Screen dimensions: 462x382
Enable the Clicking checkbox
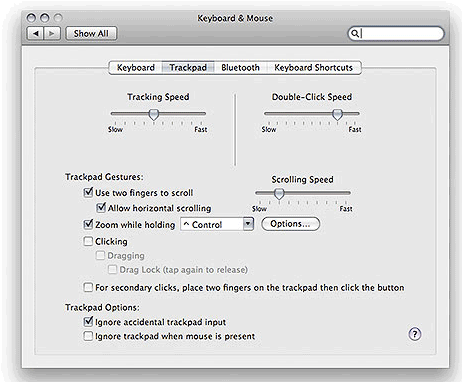[88, 241]
